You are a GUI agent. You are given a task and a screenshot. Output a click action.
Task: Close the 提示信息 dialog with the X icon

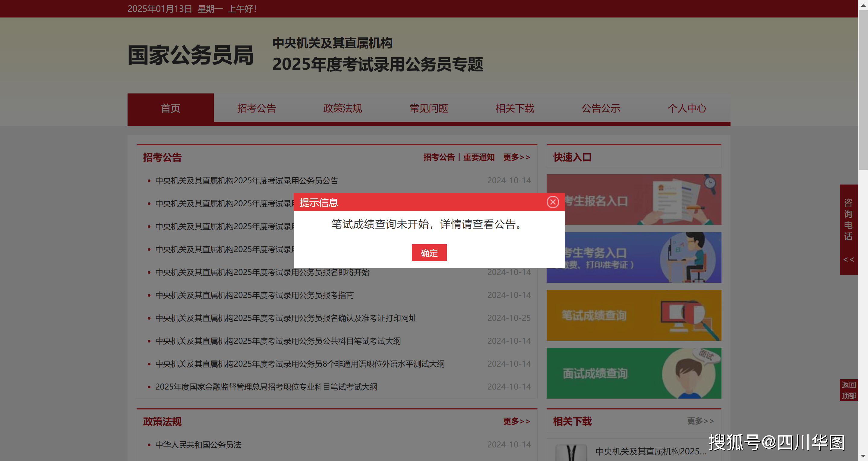(x=553, y=202)
